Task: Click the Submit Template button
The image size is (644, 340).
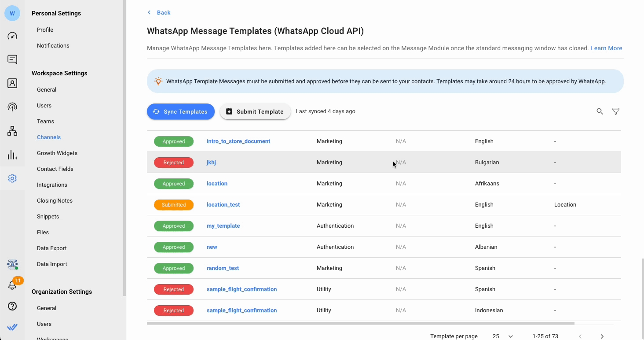Action: tap(255, 111)
